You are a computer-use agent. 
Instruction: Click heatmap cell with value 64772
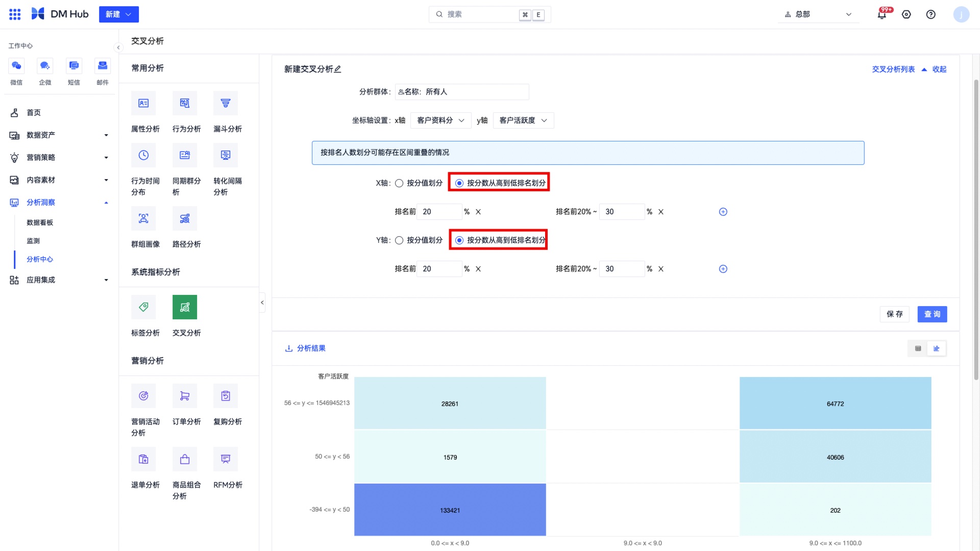coord(836,403)
